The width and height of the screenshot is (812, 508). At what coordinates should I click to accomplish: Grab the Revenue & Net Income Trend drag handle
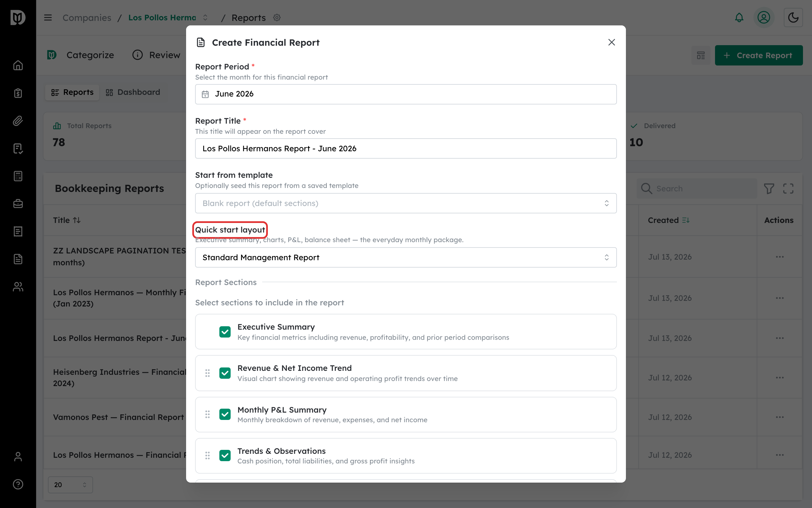(x=207, y=373)
